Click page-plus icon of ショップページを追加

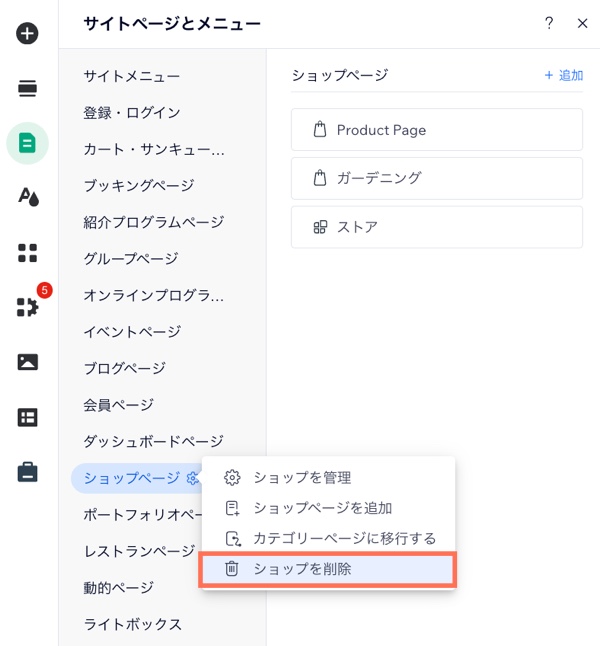tap(232, 508)
